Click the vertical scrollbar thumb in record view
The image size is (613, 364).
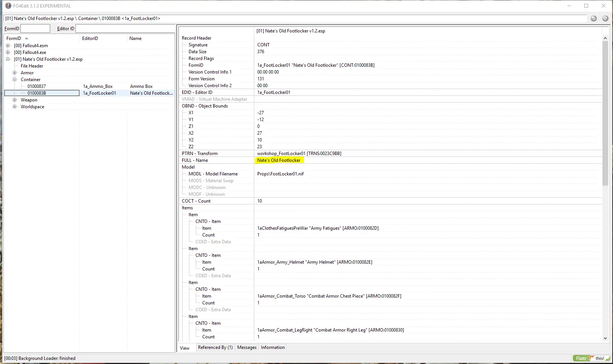coord(605,113)
